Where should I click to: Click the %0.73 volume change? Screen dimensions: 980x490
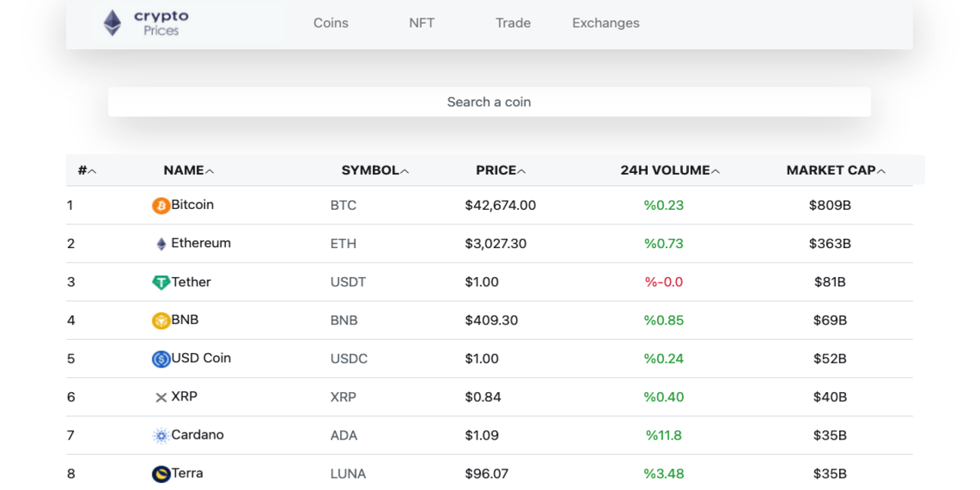pos(664,243)
